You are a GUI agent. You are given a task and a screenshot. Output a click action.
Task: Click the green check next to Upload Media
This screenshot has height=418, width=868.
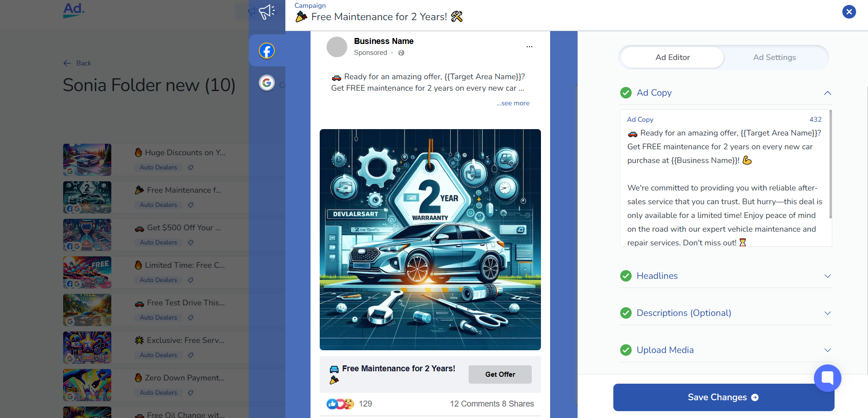click(626, 350)
